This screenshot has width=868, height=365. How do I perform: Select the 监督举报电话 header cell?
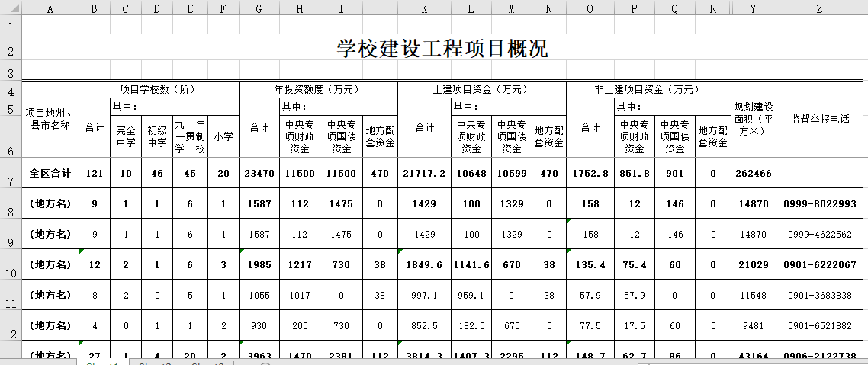point(821,119)
